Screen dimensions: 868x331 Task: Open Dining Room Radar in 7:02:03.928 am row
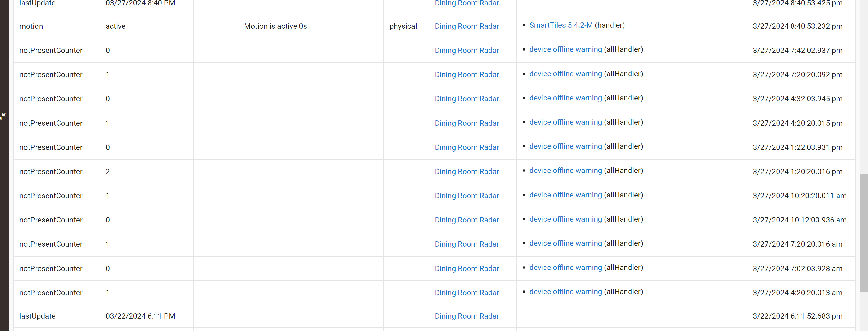[x=467, y=268]
